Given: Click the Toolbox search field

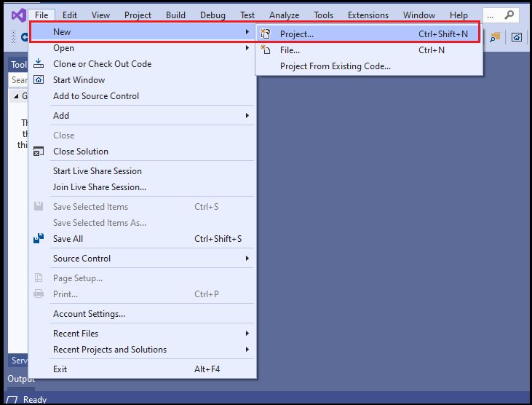Looking at the screenshot, I should coord(18,80).
